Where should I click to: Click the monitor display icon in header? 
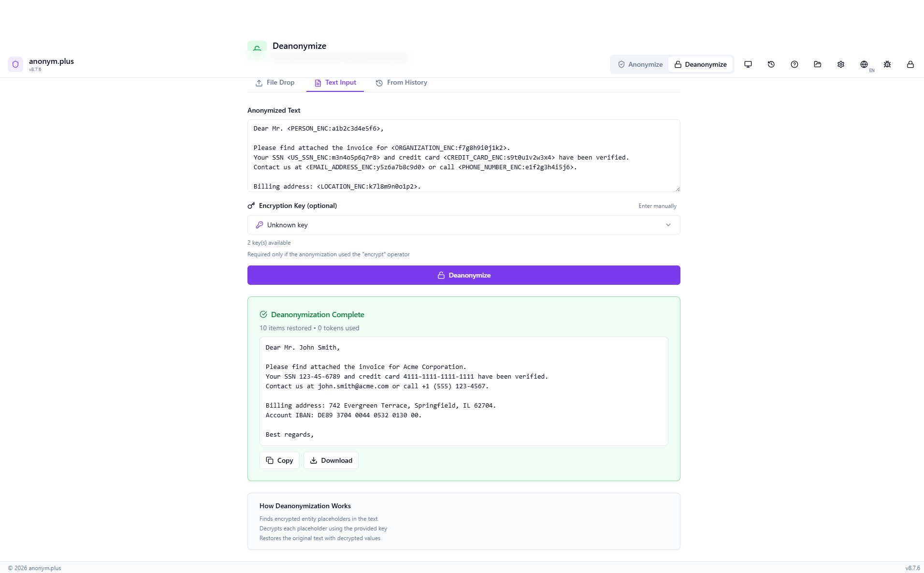pos(748,64)
